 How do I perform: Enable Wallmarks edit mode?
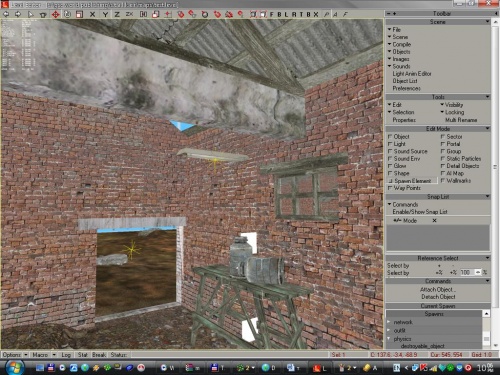pos(456,181)
